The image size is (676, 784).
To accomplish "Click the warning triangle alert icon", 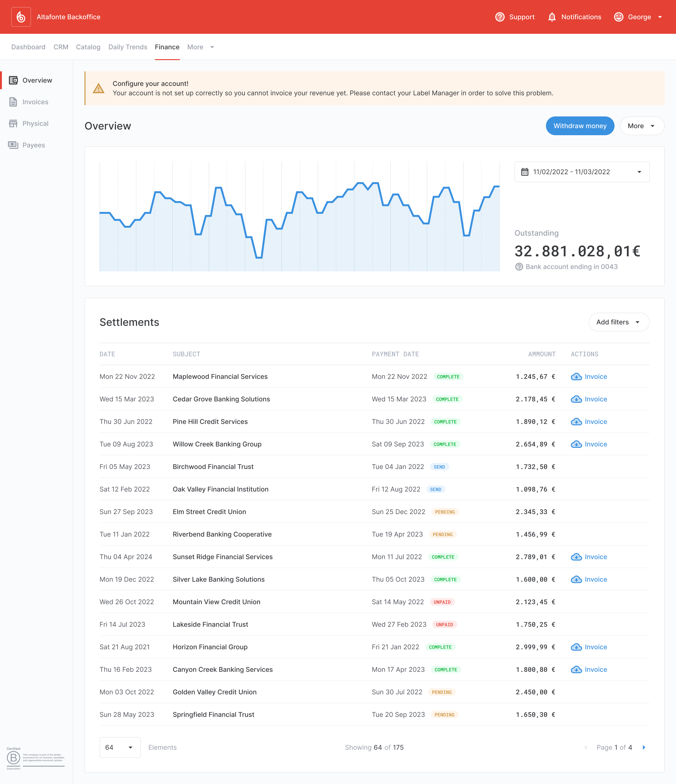I will pyautogui.click(x=98, y=88).
